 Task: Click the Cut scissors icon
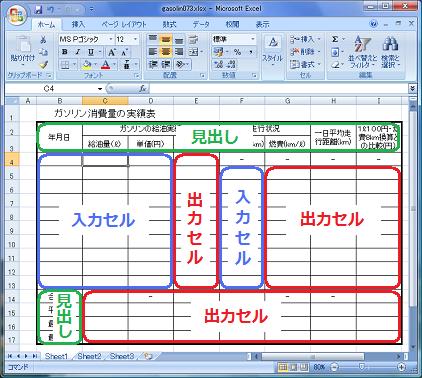[x=43, y=40]
